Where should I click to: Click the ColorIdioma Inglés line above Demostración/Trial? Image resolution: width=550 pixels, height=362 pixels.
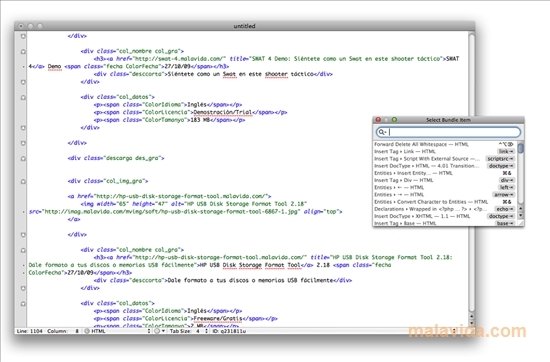(x=168, y=105)
